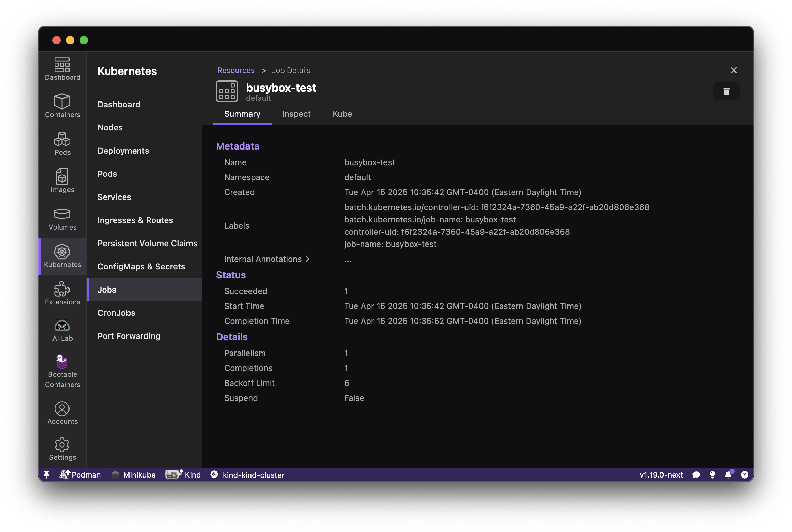
Task: Expand Internal Annotations chevron
Action: [307, 259]
